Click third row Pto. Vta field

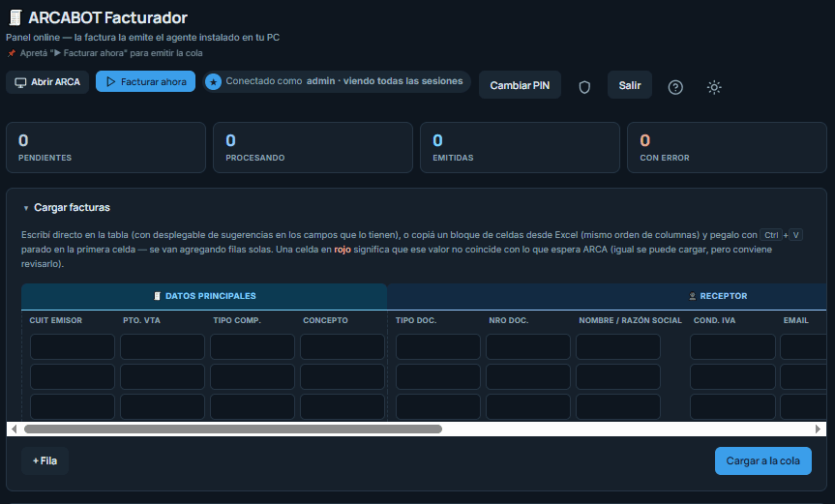pyautogui.click(x=163, y=406)
